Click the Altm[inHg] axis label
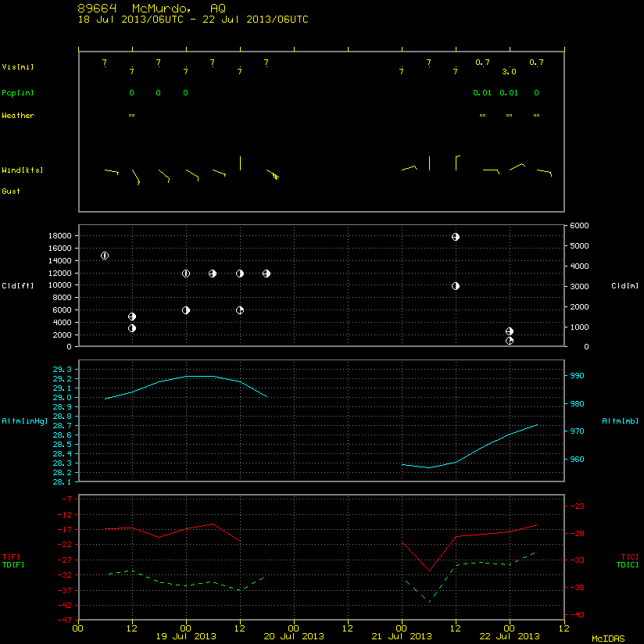This screenshot has width=644, height=644. point(25,421)
